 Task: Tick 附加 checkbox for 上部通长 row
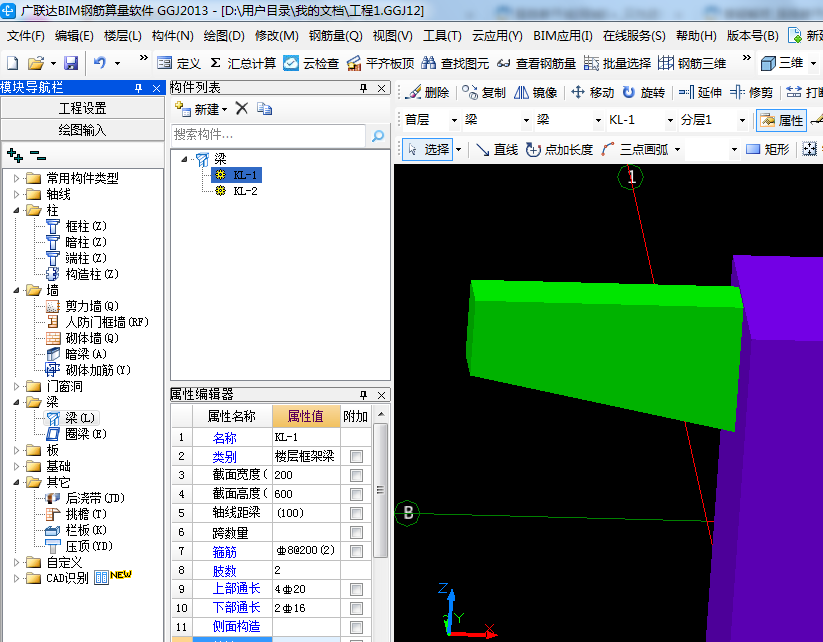coord(356,589)
